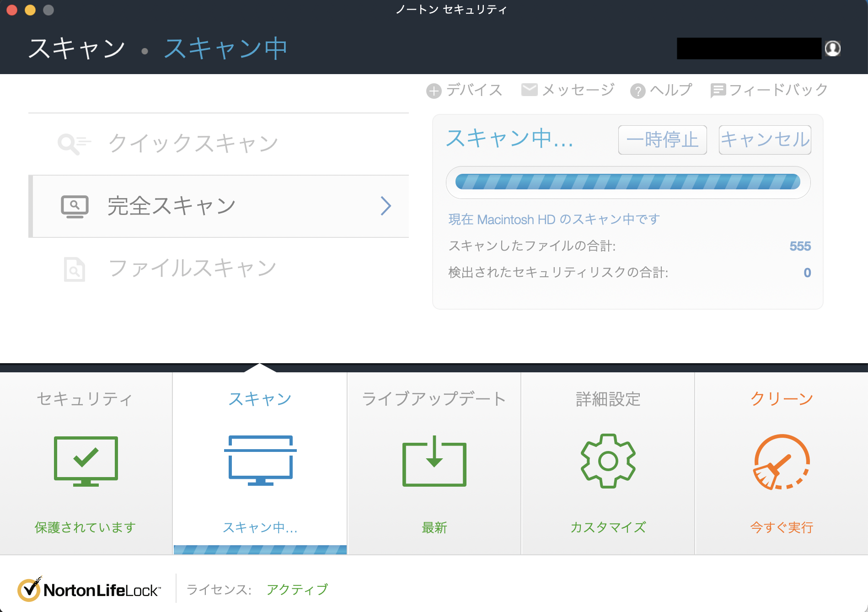The width and height of the screenshot is (868, 612).
Task: Open advanced settings gear icon
Action: pyautogui.click(x=608, y=461)
